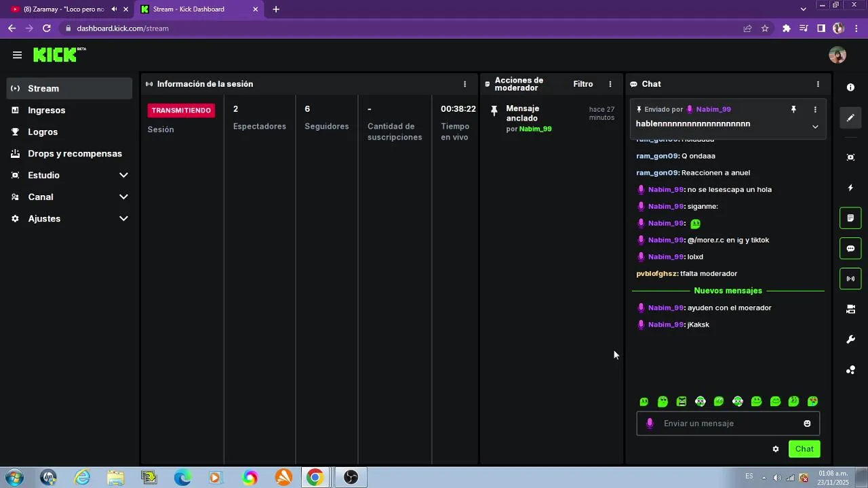Open the Chat panel three-dot menu
The height and width of the screenshot is (488, 868).
pos(818,84)
